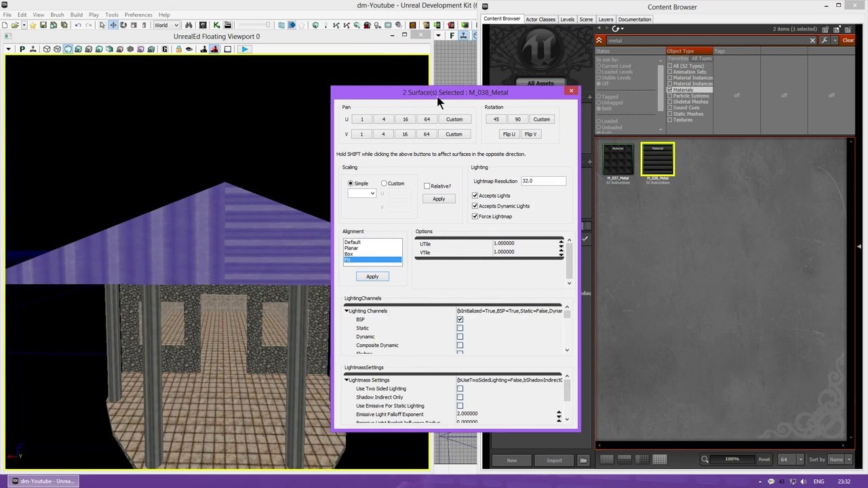The width and height of the screenshot is (868, 488).
Task: Open the Preferences menu
Action: click(x=138, y=14)
